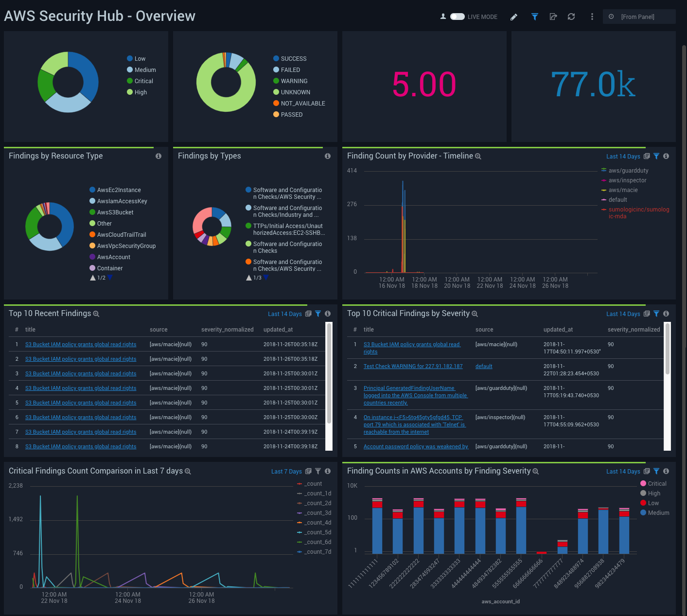Refresh the dashboard with the refresh icon
The width and height of the screenshot is (687, 616).
pyautogui.click(x=571, y=17)
